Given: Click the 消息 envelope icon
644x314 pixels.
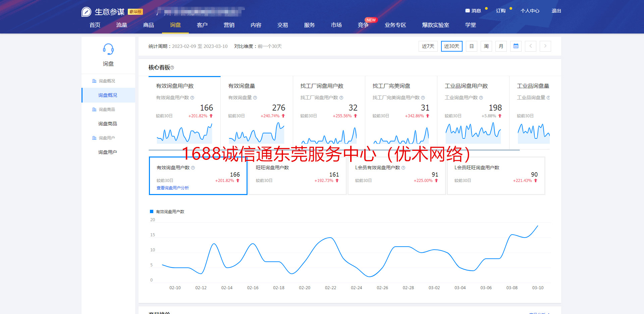Looking at the screenshot, I should 467,11.
